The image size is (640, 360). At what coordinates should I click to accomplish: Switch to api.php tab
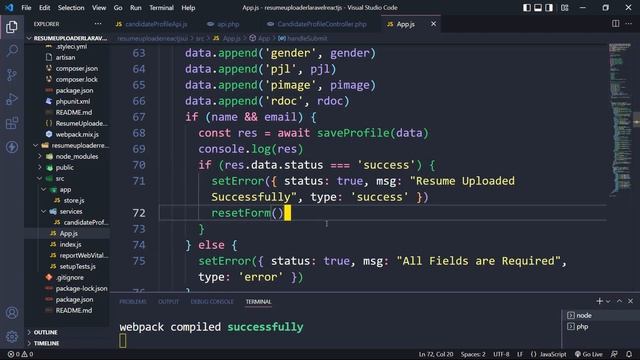[x=224, y=24]
